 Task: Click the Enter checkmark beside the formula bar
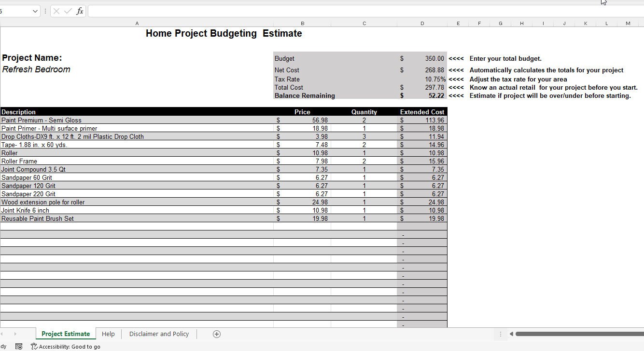click(67, 11)
